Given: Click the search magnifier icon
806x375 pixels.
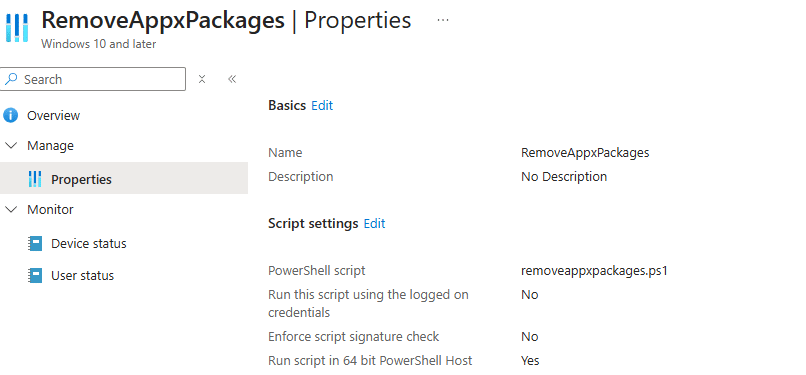Looking at the screenshot, I should tap(11, 79).
